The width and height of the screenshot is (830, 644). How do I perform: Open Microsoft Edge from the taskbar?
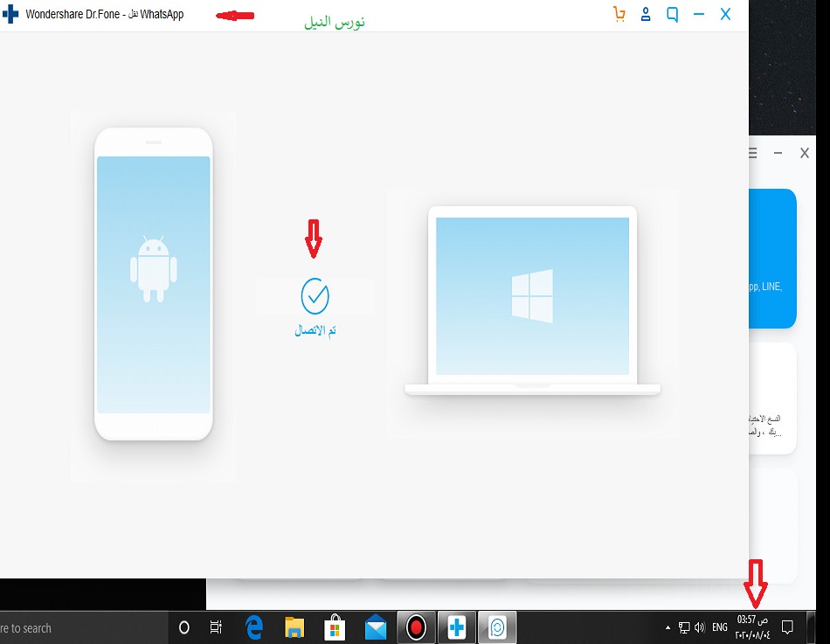254,627
